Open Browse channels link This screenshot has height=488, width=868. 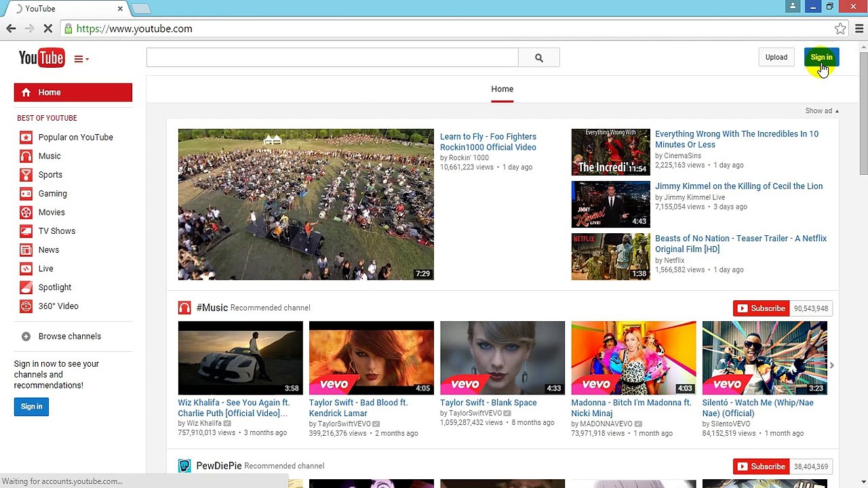(70, 336)
